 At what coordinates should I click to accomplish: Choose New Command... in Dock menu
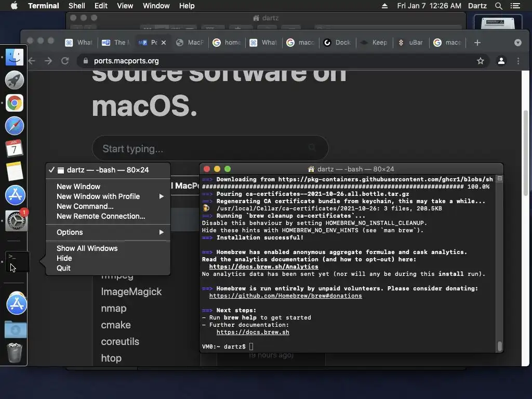(108, 206)
